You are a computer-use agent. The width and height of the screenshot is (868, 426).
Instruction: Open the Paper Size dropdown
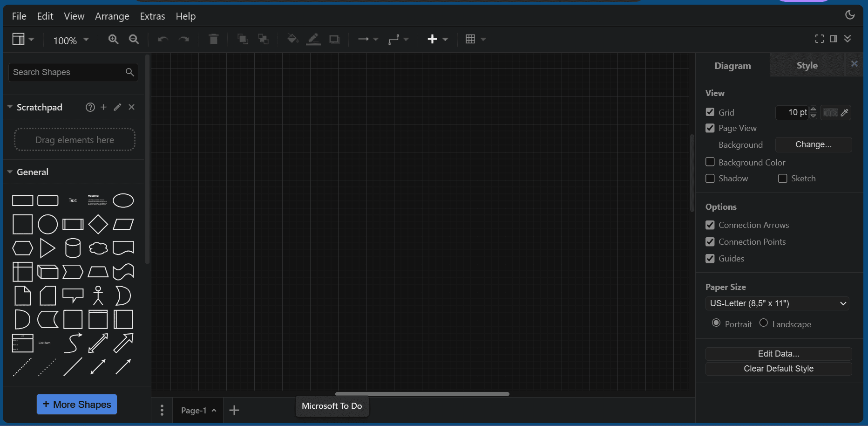tap(777, 303)
